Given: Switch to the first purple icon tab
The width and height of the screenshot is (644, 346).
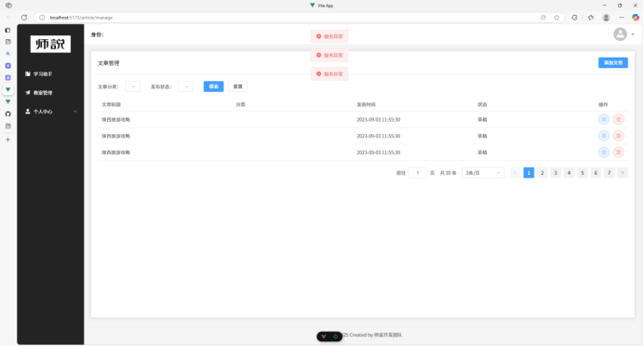Looking at the screenshot, I should tap(7, 66).
